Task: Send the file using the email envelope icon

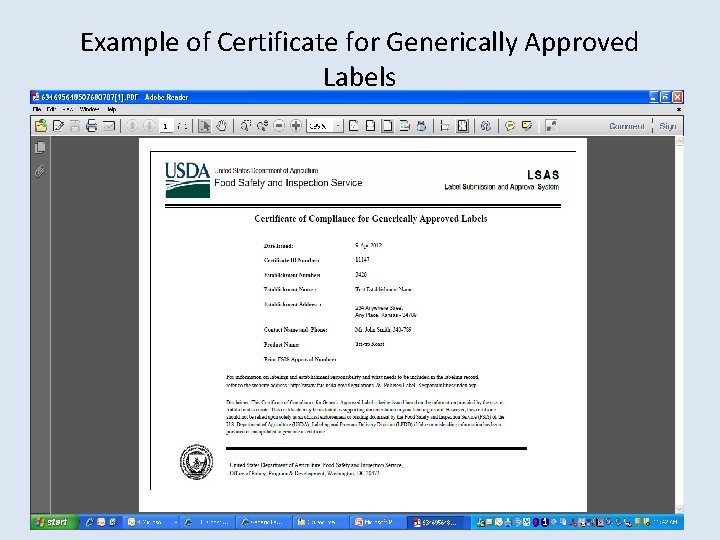Action: click(109, 125)
